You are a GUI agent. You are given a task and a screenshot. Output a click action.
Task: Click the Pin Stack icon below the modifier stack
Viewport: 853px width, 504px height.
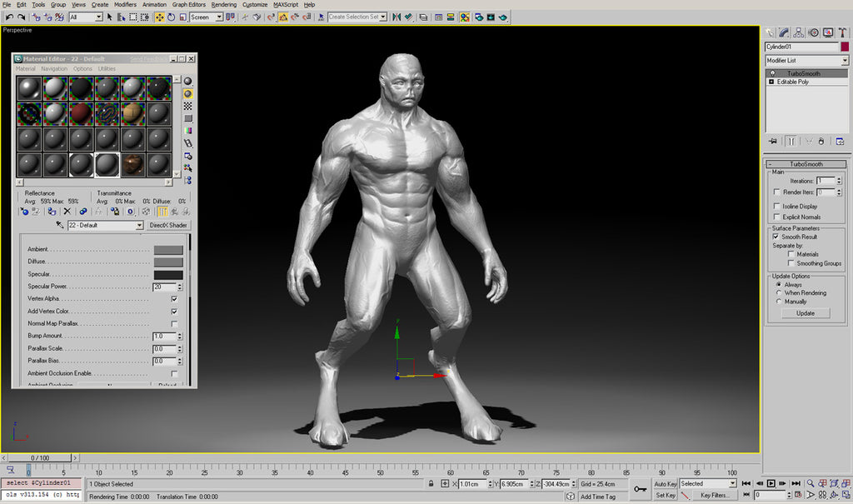772,141
